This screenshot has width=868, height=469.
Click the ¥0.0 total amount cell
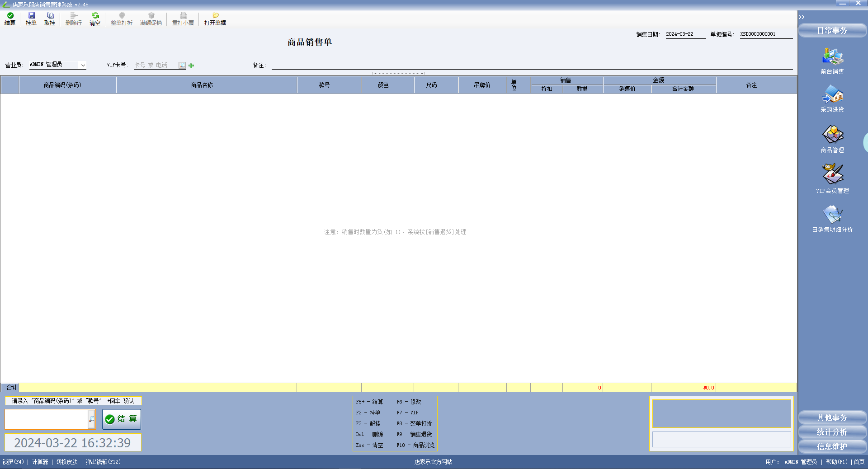pyautogui.click(x=684, y=388)
